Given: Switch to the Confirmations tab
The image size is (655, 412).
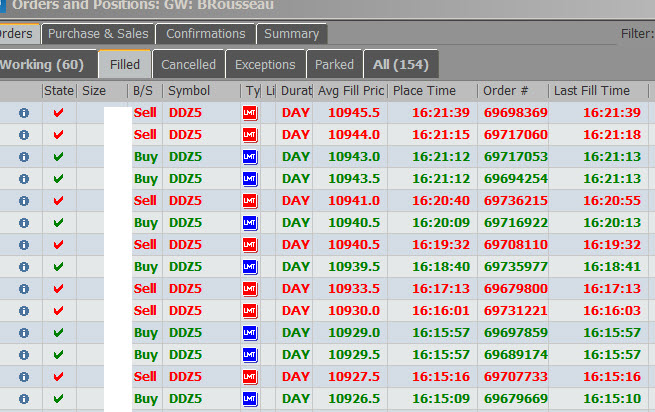Looking at the screenshot, I should [205, 34].
